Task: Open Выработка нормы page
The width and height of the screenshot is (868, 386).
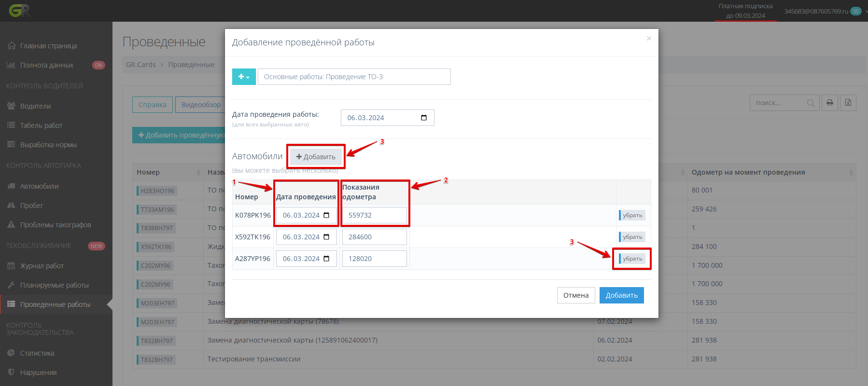Action: (48, 145)
